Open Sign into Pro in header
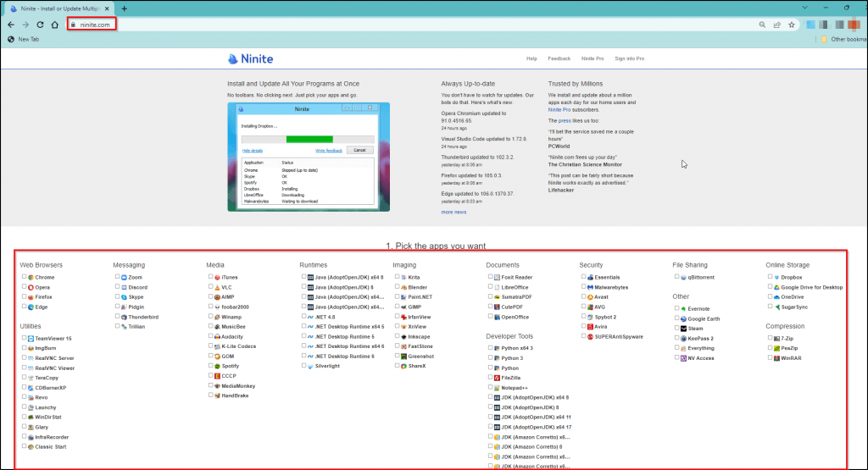This screenshot has height=470, width=868. coord(630,58)
